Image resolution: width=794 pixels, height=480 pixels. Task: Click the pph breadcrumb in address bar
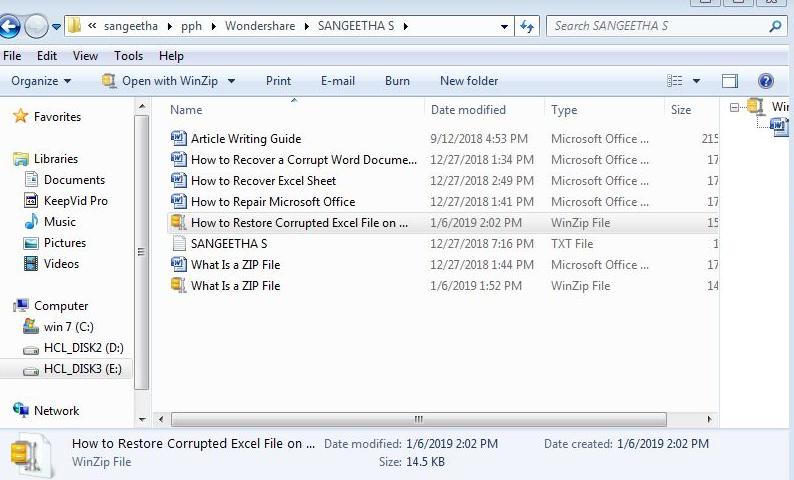click(x=191, y=26)
